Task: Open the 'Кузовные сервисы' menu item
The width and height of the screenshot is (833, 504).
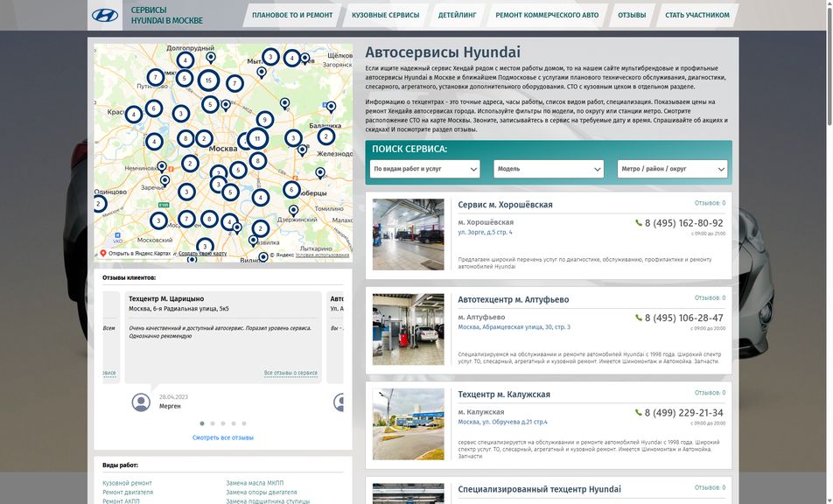Action: [x=386, y=16]
